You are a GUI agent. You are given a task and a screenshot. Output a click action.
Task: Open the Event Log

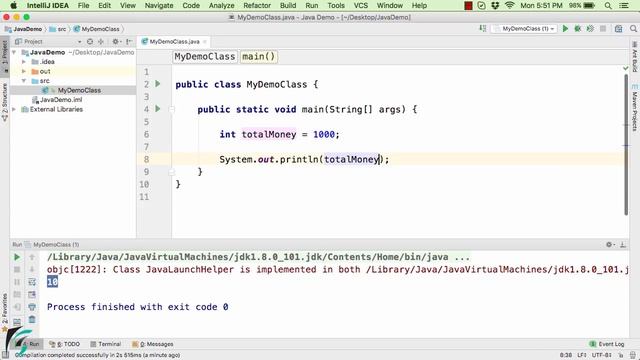click(x=607, y=344)
